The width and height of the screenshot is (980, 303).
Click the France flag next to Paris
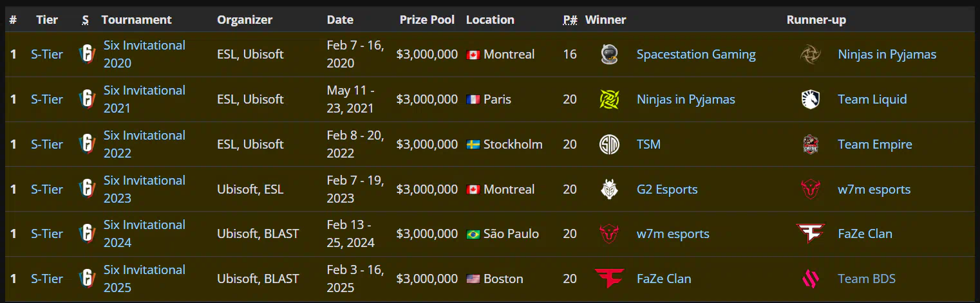[473, 100]
